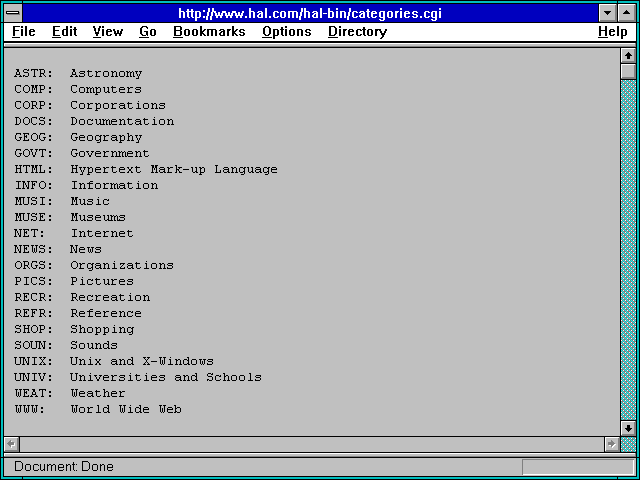Click the 'Music' category line
Image resolution: width=640 pixels, height=480 pixels.
[62, 201]
